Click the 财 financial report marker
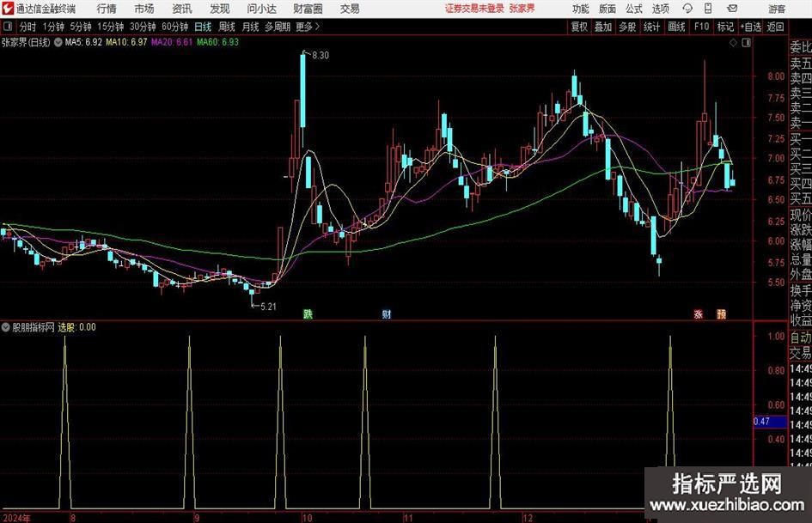812x523 pixels. [387, 313]
